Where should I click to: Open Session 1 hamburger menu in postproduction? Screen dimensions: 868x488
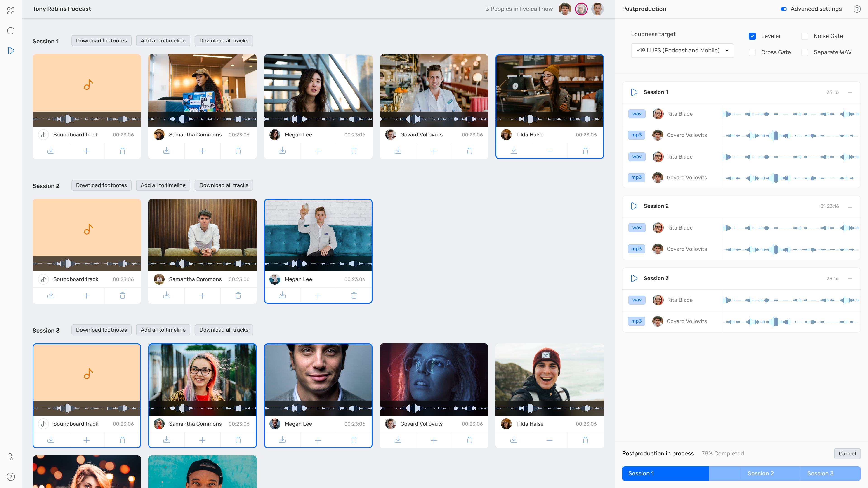coord(850,92)
